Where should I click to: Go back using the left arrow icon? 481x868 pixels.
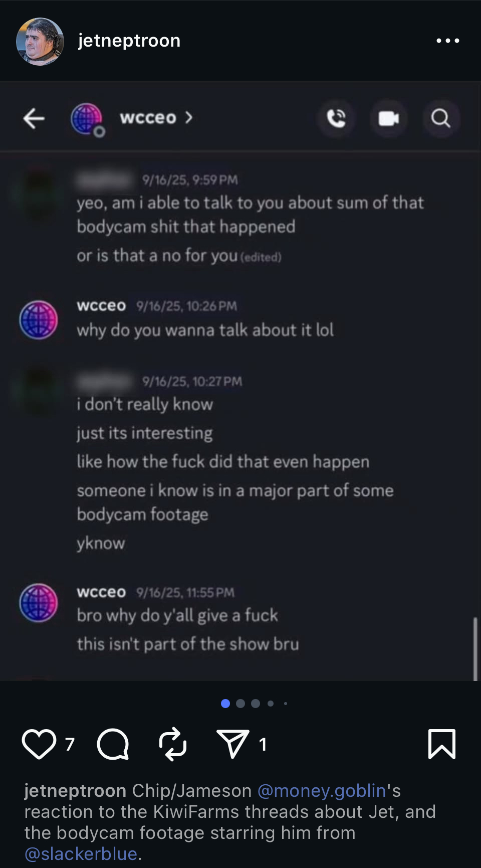[x=34, y=118]
